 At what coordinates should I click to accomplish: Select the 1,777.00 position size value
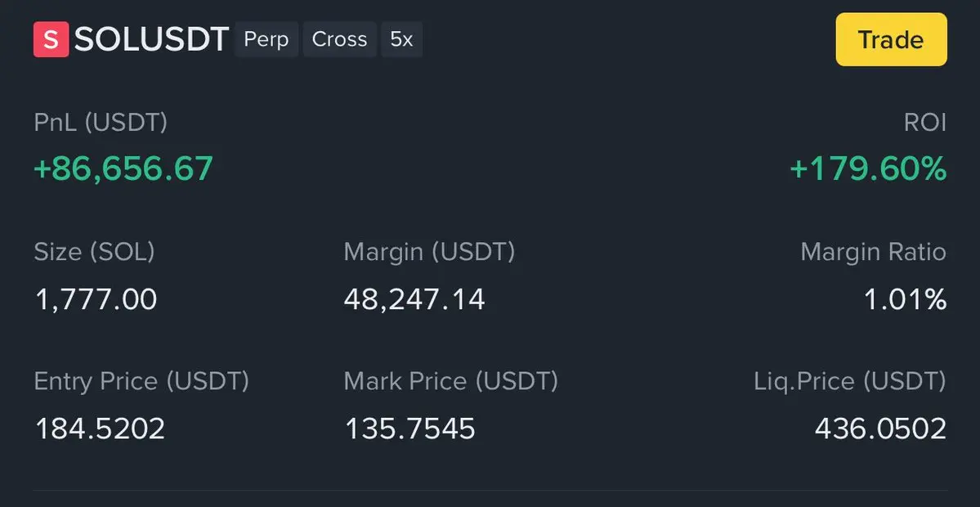[96, 299]
